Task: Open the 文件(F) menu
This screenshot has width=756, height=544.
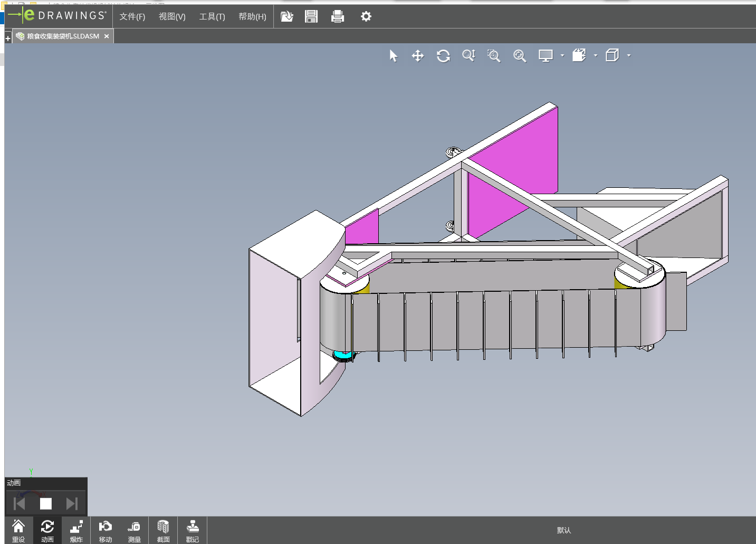Action: click(132, 16)
